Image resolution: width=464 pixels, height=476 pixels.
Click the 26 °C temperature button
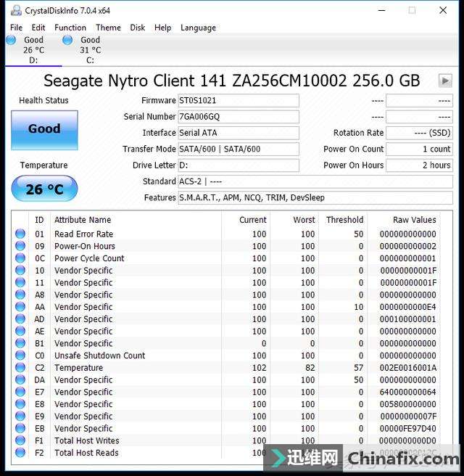[x=44, y=189]
